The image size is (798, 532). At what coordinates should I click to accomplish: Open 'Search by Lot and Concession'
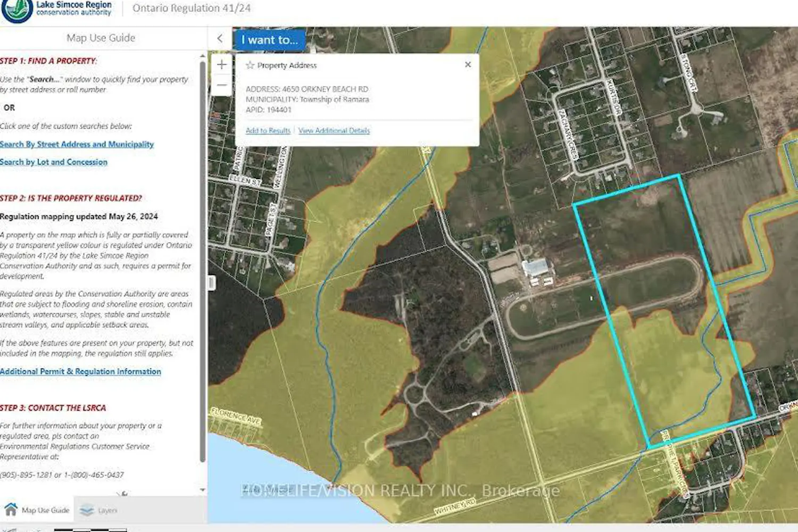click(54, 162)
